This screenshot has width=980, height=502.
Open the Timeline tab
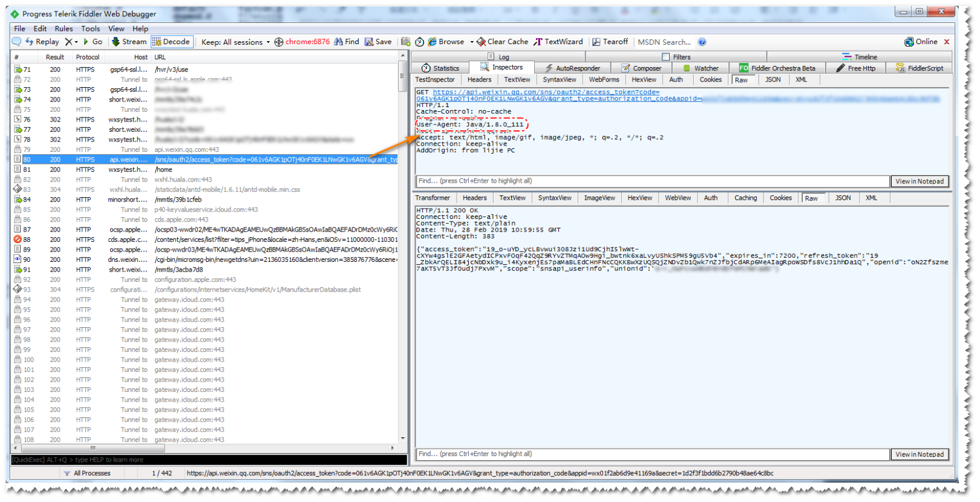click(x=860, y=57)
